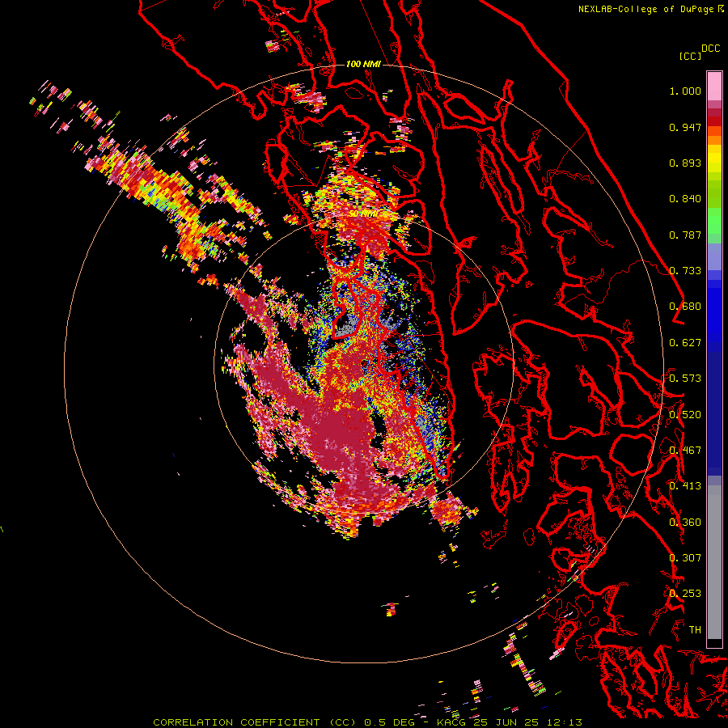Select the 0.520 scale value
This screenshot has width=728, height=728.
point(685,415)
